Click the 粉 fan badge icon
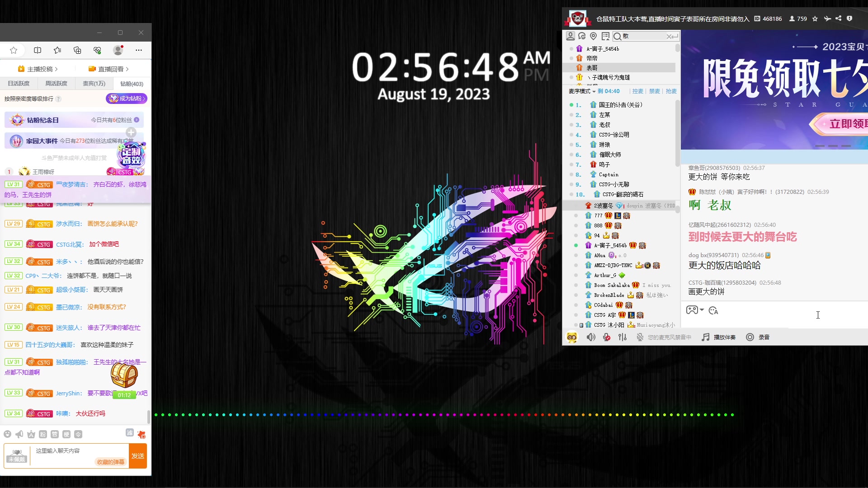Viewport: 868px width, 488px height. [x=43, y=434]
